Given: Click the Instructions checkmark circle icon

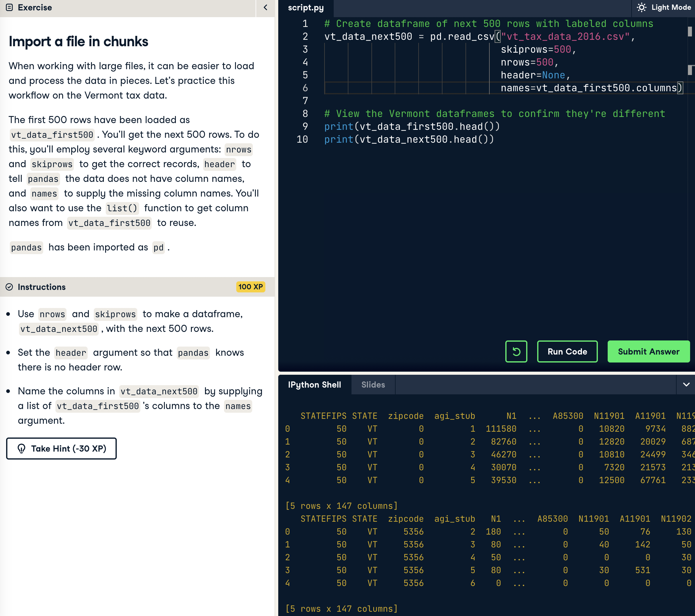Looking at the screenshot, I should 9,287.
